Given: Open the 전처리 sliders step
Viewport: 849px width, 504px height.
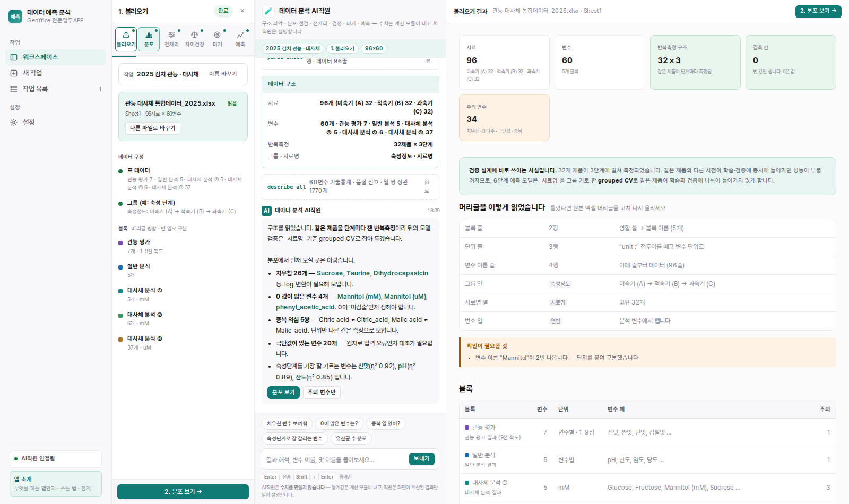Looking at the screenshot, I should point(171,39).
